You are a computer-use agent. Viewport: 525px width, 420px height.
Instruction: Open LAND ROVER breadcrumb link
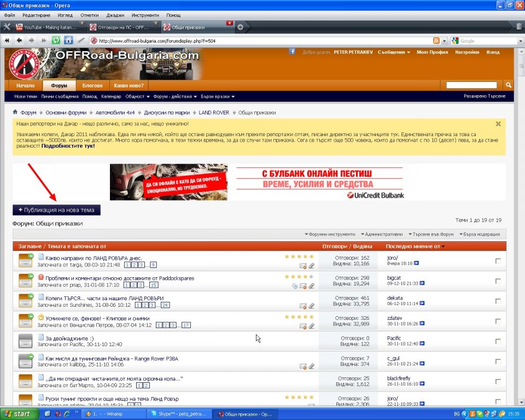[x=214, y=113]
